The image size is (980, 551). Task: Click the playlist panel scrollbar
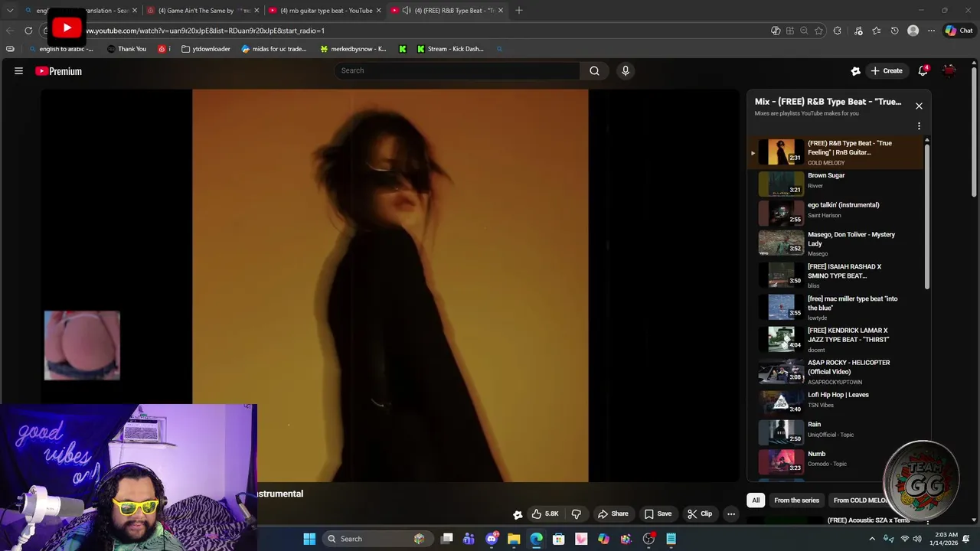click(927, 216)
